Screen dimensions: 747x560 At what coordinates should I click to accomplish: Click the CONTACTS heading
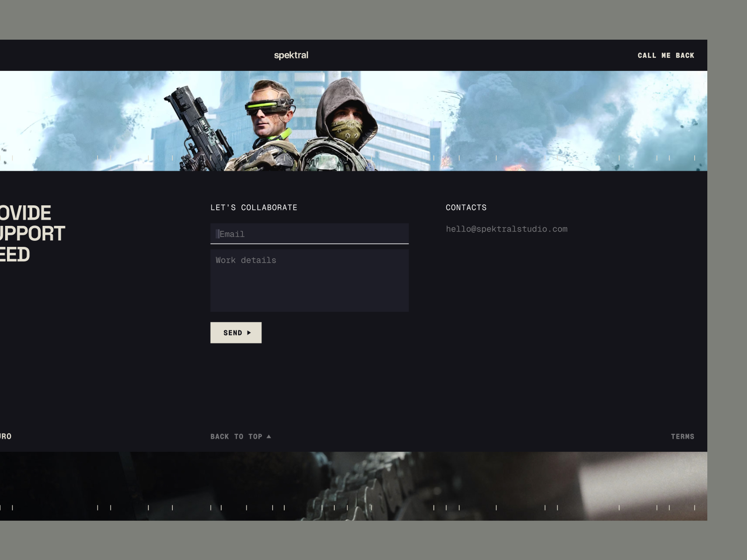pos(466,208)
